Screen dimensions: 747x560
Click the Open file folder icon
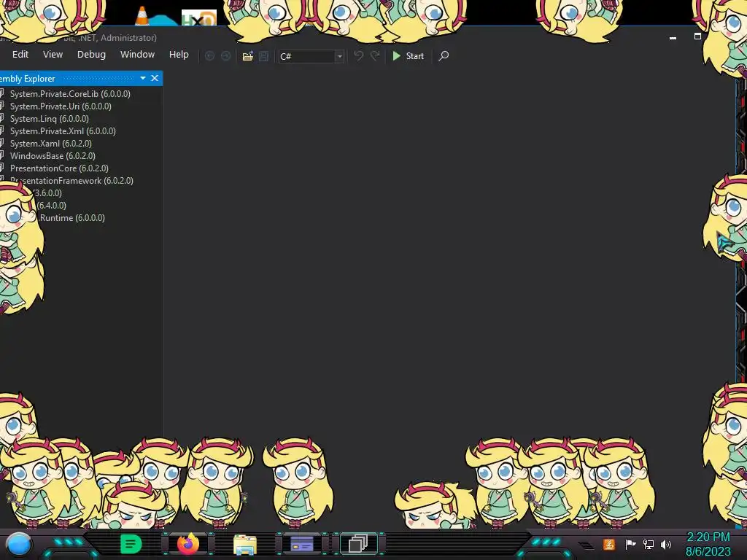click(x=248, y=56)
